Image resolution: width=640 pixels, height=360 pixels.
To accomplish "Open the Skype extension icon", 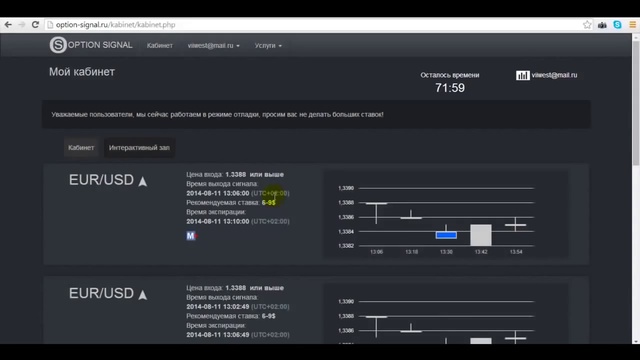I will (x=617, y=24).
